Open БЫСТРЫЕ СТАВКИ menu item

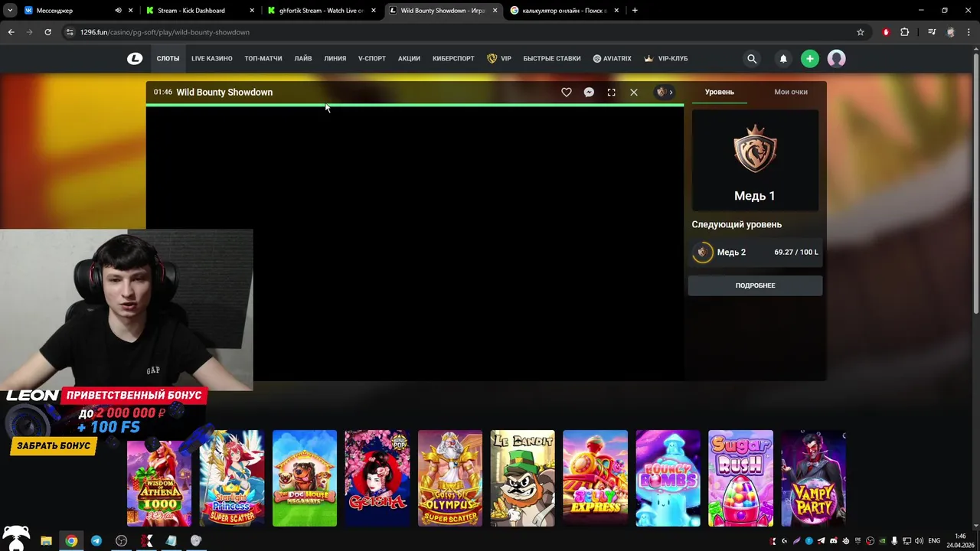pyautogui.click(x=552, y=59)
